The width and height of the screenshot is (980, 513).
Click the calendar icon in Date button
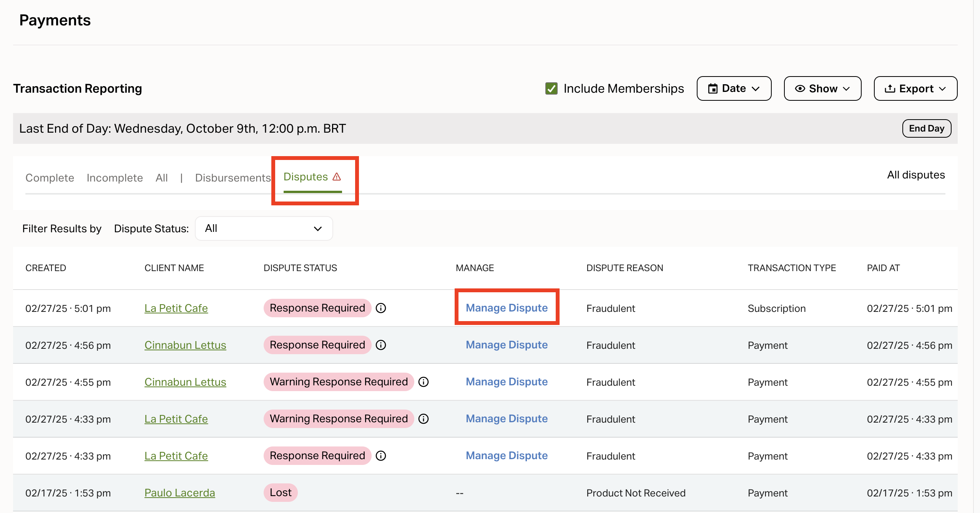click(713, 89)
